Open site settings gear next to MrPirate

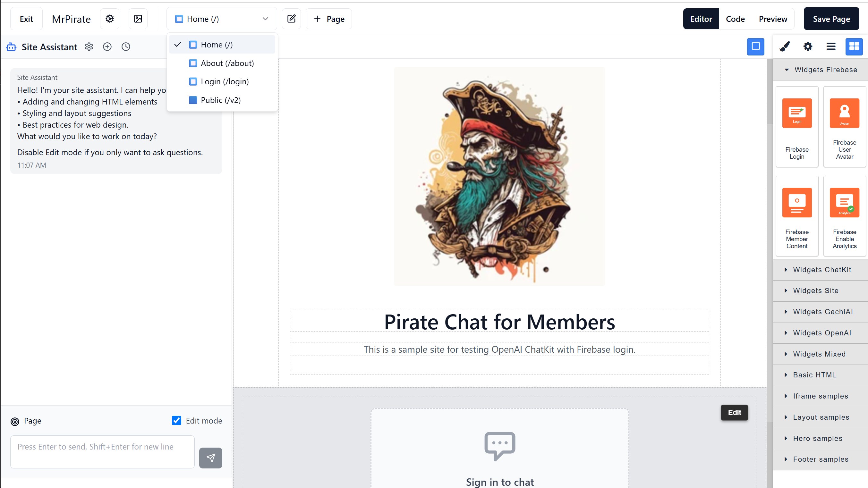coord(109,19)
